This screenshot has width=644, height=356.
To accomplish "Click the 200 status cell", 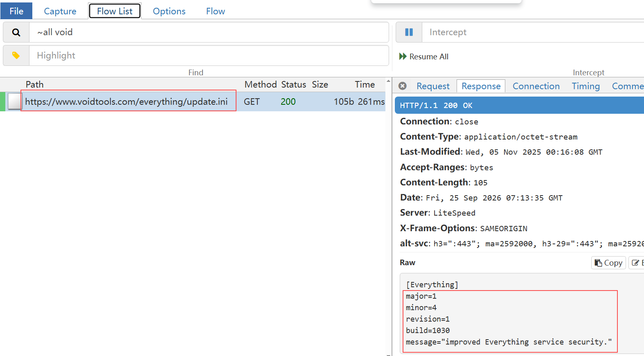I will pyautogui.click(x=288, y=101).
